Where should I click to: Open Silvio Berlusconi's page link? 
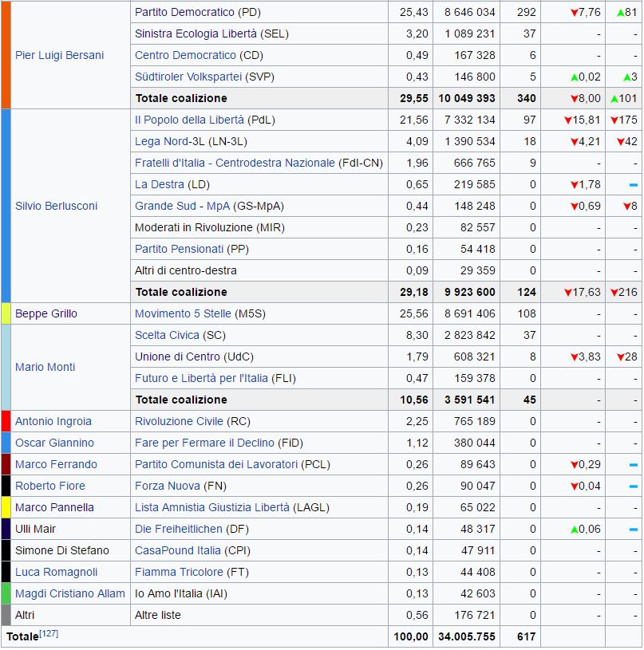[x=56, y=206]
